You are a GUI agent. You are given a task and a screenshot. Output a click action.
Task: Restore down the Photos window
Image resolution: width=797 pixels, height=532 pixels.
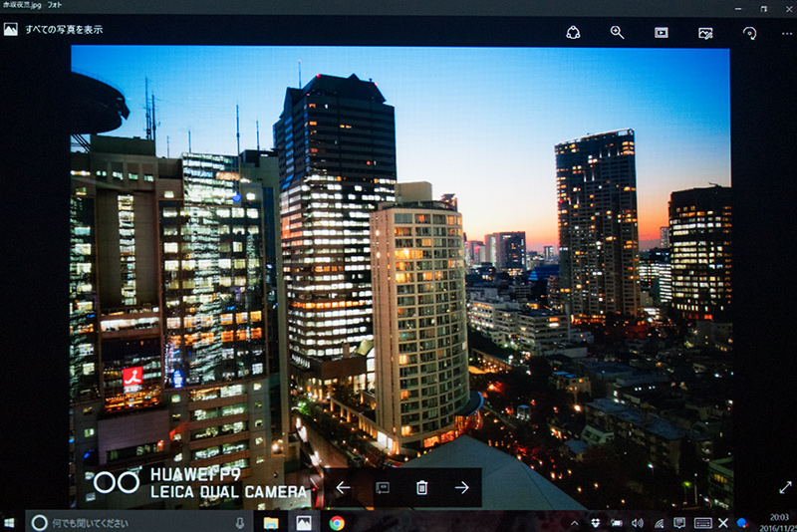(764, 8)
